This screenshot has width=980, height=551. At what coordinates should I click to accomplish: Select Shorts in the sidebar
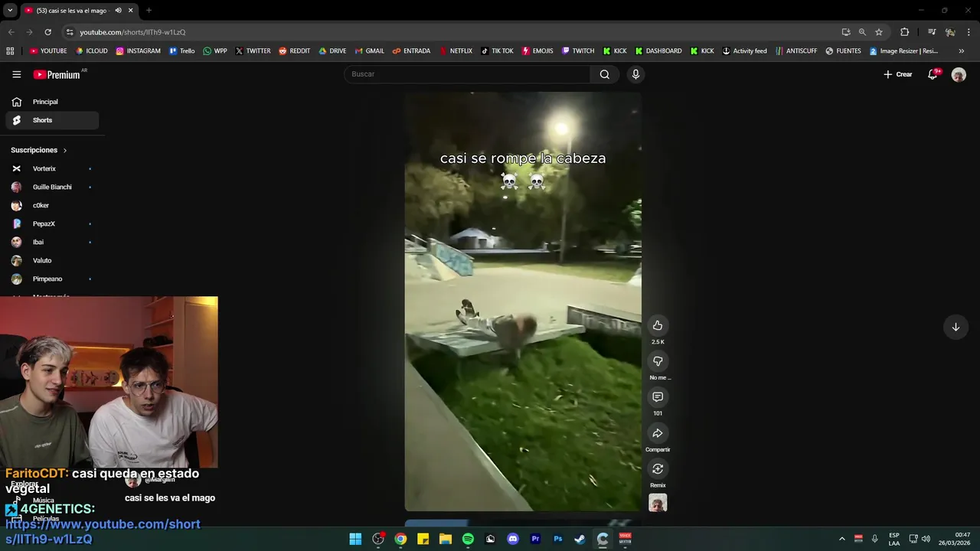click(52, 120)
